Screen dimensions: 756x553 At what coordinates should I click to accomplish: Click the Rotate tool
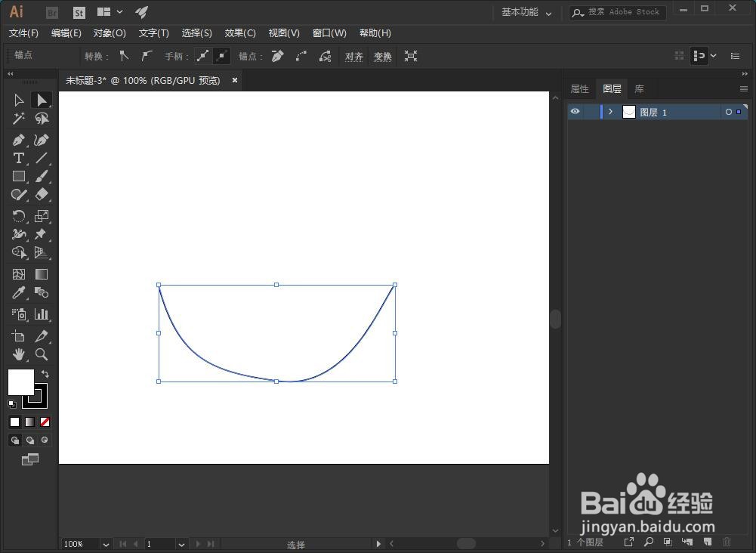18,216
